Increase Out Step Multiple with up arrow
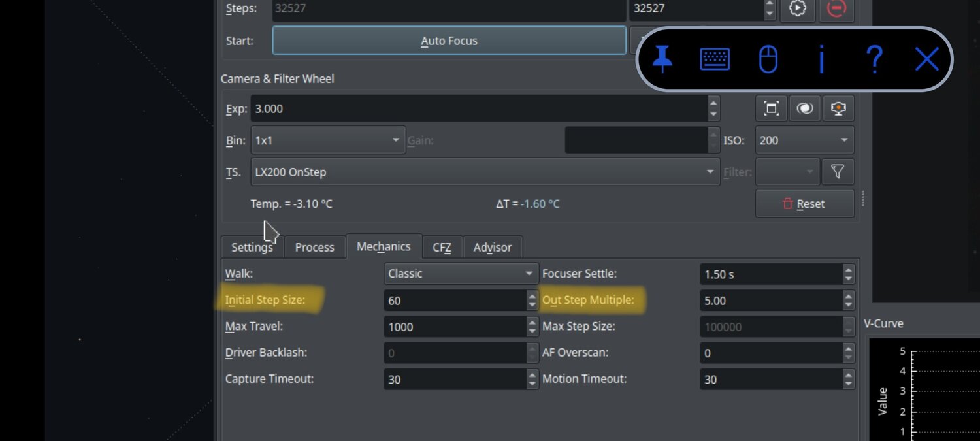 coord(848,295)
